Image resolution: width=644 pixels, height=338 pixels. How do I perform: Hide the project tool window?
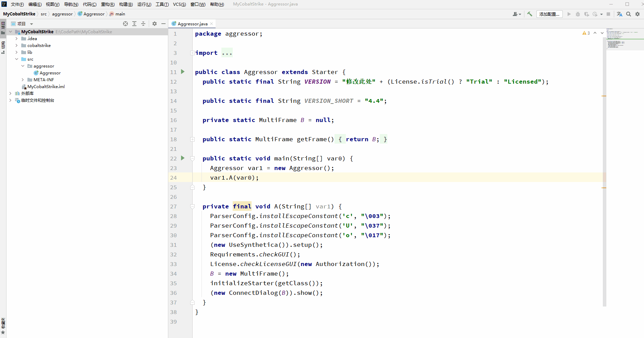pos(163,24)
